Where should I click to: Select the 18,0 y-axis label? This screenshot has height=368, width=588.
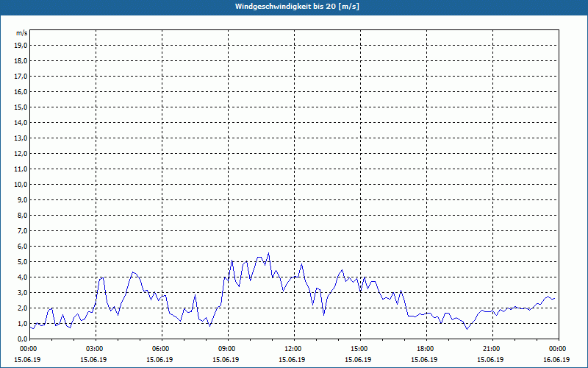coord(21,61)
